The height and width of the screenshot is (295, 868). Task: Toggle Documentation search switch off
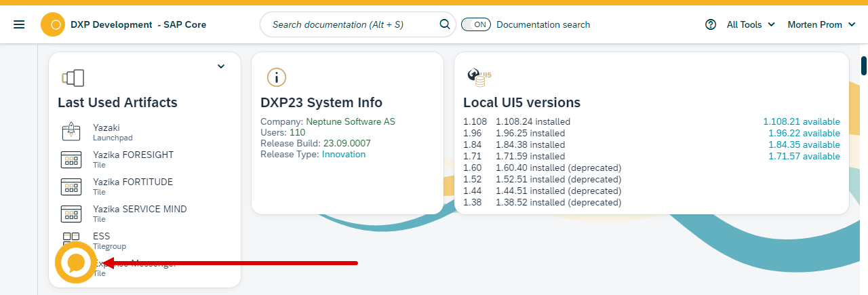pos(476,24)
